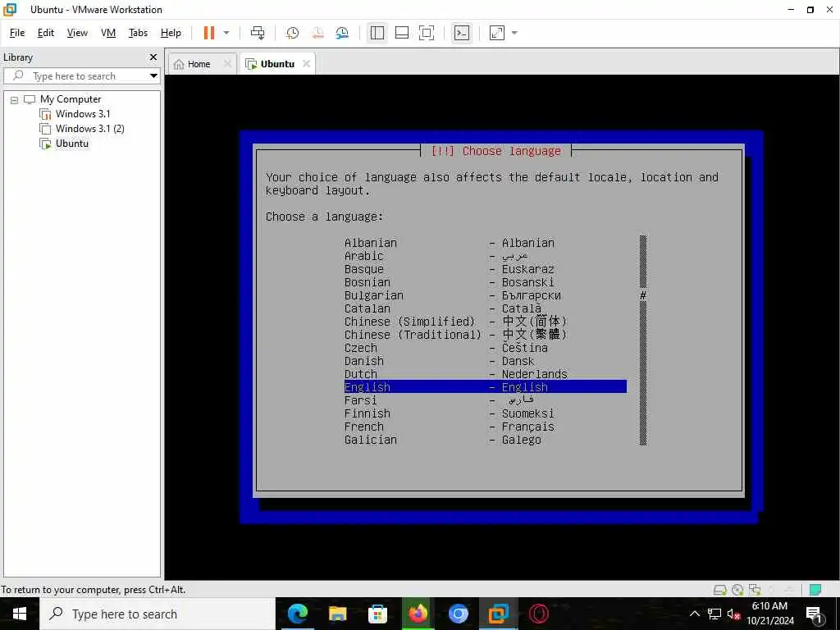Open File Explorer from the taskbar
Screen dimensions: 840x630
pyautogui.click(x=337, y=614)
